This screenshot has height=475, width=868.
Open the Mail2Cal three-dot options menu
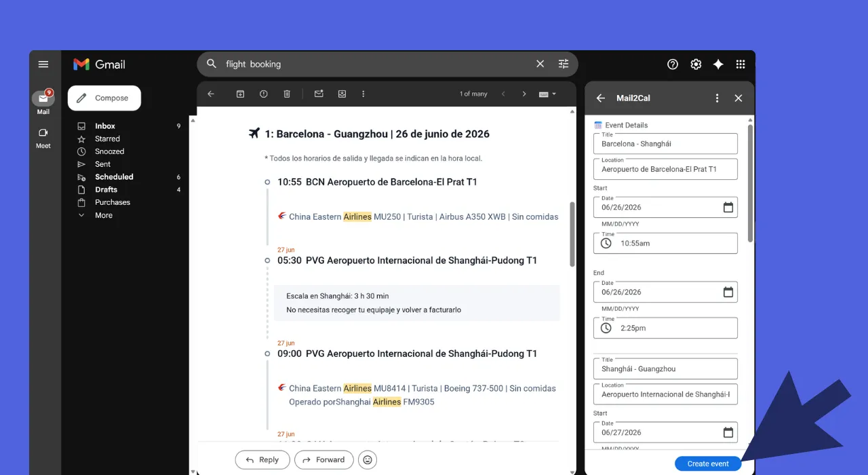click(x=717, y=98)
